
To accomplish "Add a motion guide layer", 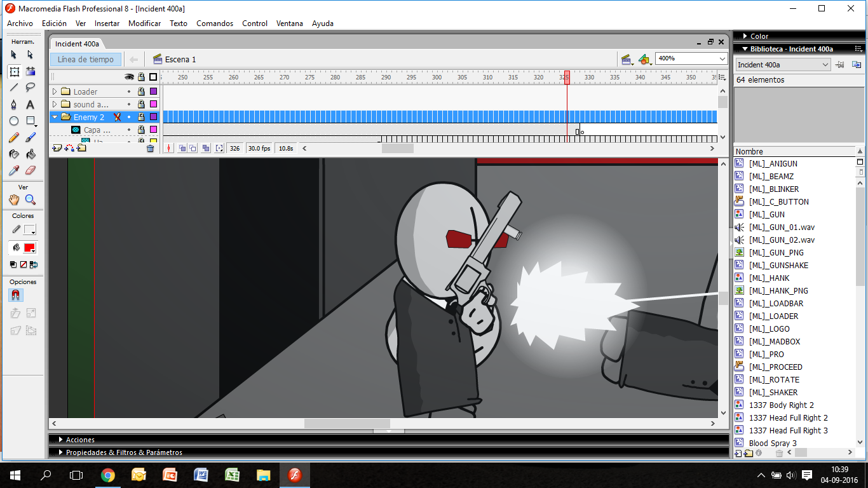I will click(69, 148).
